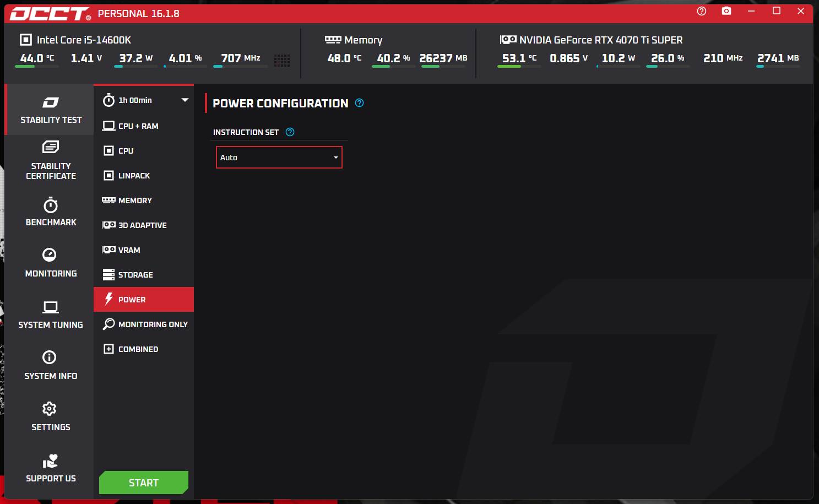Viewport: 819px width, 504px height.
Task: Select the Storage test
Action: 144,275
